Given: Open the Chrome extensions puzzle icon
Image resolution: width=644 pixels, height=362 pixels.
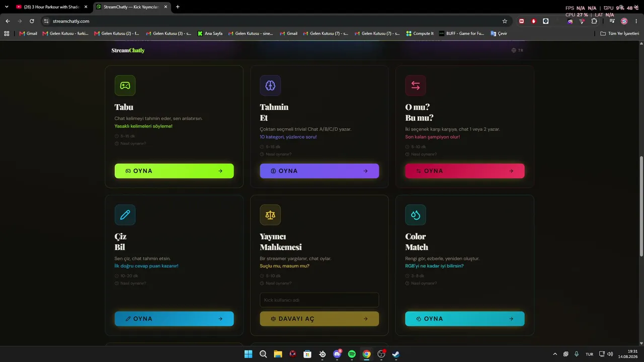Looking at the screenshot, I should tap(594, 21).
